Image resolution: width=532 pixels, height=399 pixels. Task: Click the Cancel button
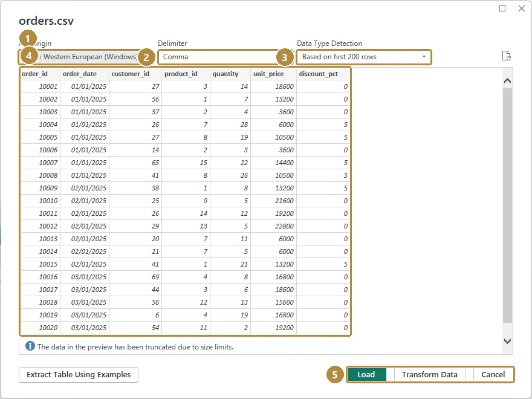pos(493,375)
